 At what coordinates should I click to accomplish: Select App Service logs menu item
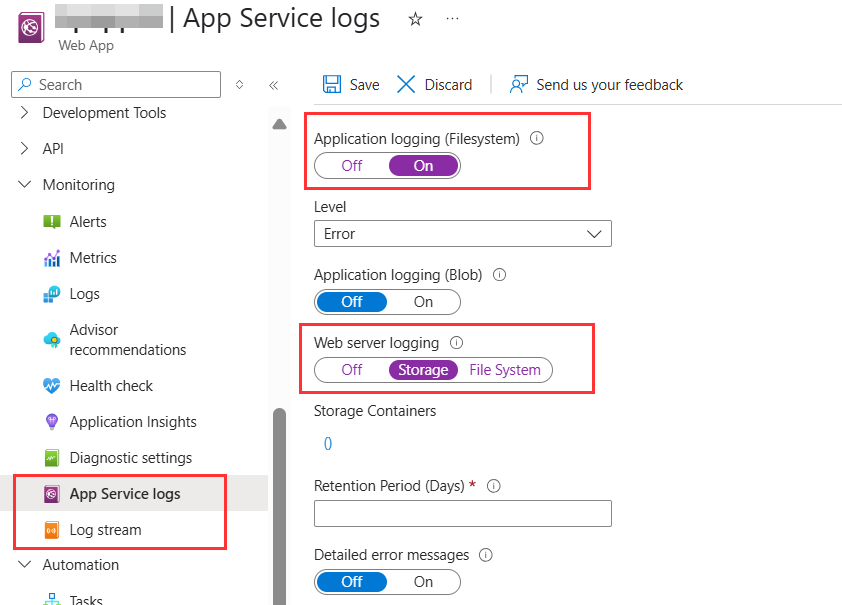coord(125,494)
